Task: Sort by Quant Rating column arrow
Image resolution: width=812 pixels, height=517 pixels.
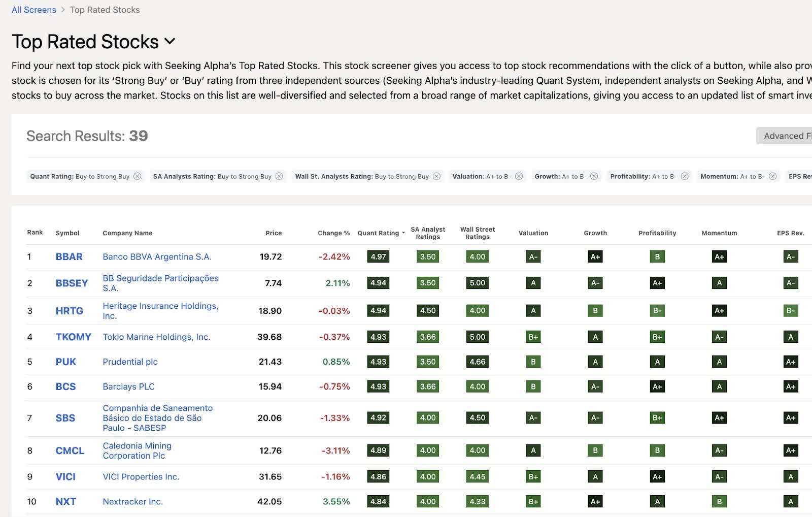Action: tap(403, 233)
